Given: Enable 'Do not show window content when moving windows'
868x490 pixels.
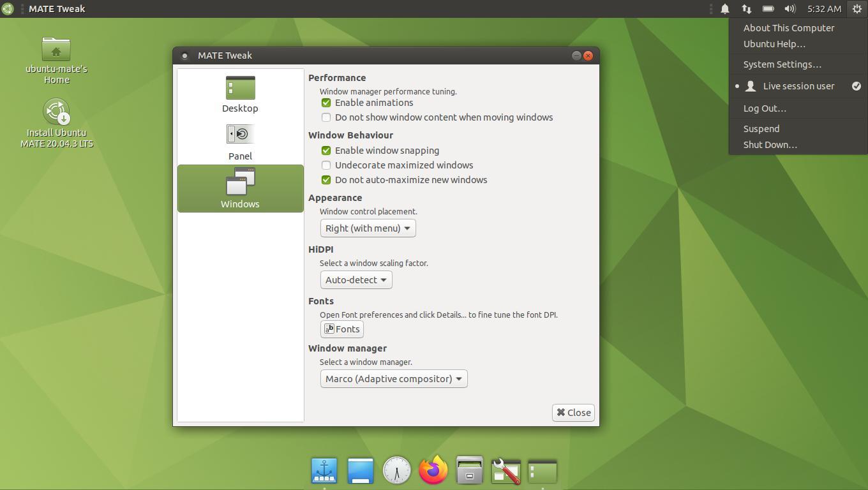Looking at the screenshot, I should pyautogui.click(x=326, y=117).
